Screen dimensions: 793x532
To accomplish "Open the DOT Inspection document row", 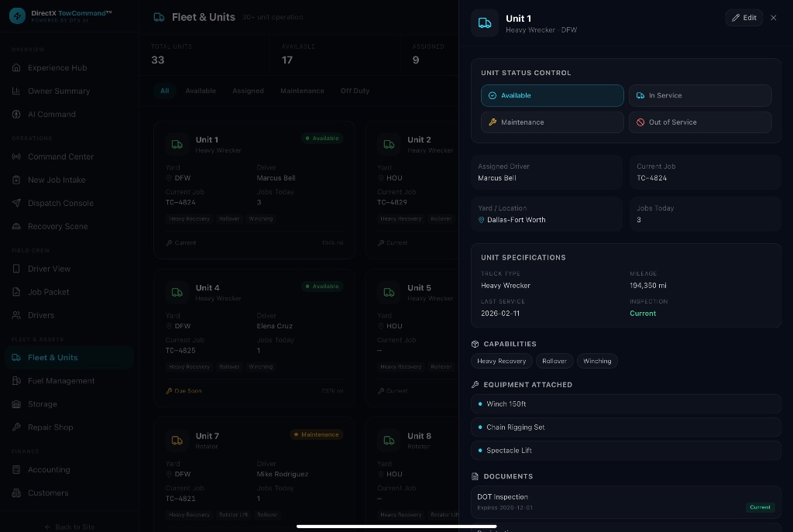I will click(x=626, y=502).
